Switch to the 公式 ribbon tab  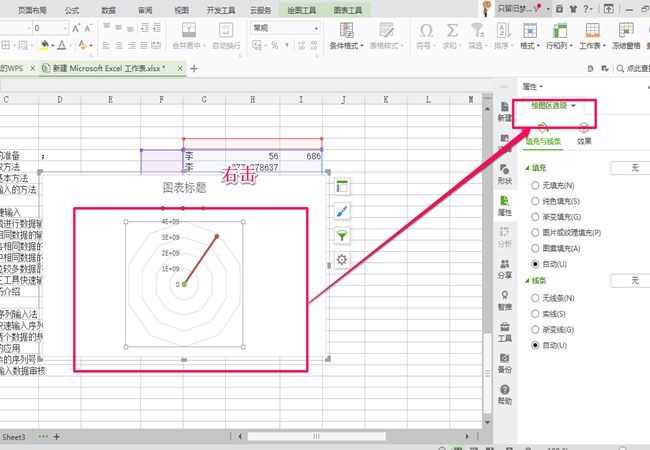coord(72,10)
